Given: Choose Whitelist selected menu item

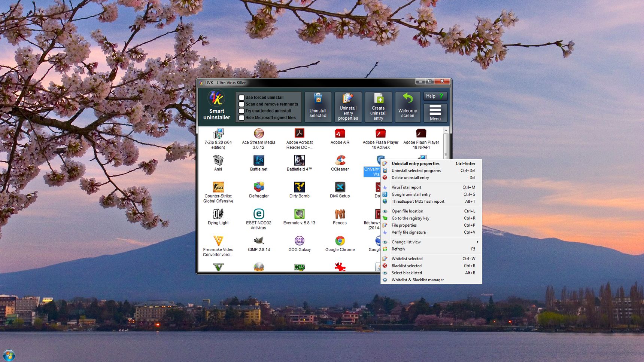Looking at the screenshot, I should click(x=431, y=259).
